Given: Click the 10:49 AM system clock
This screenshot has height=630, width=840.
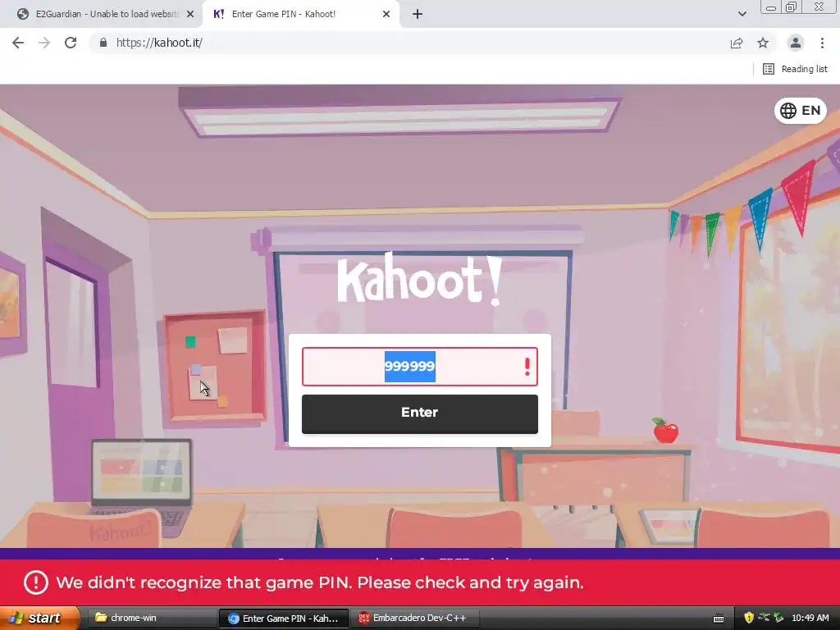Looking at the screenshot, I should tap(810, 618).
